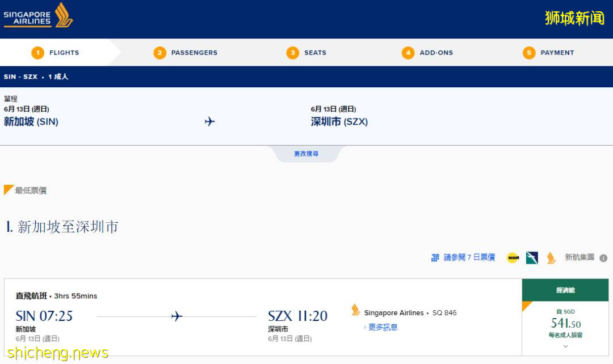Click the Singapore Airlines logo
Viewport: 613px width, 364px height.
pyautogui.click(x=39, y=16)
